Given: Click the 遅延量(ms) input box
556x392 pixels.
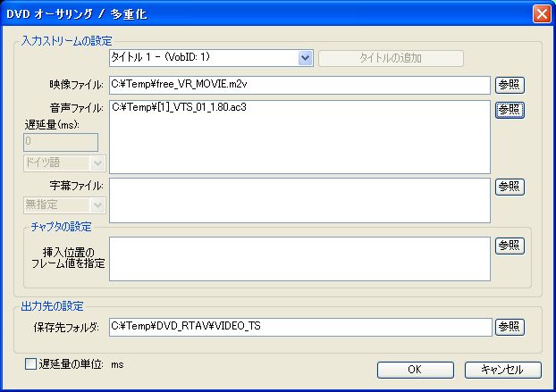Looking at the screenshot, I should (x=63, y=141).
